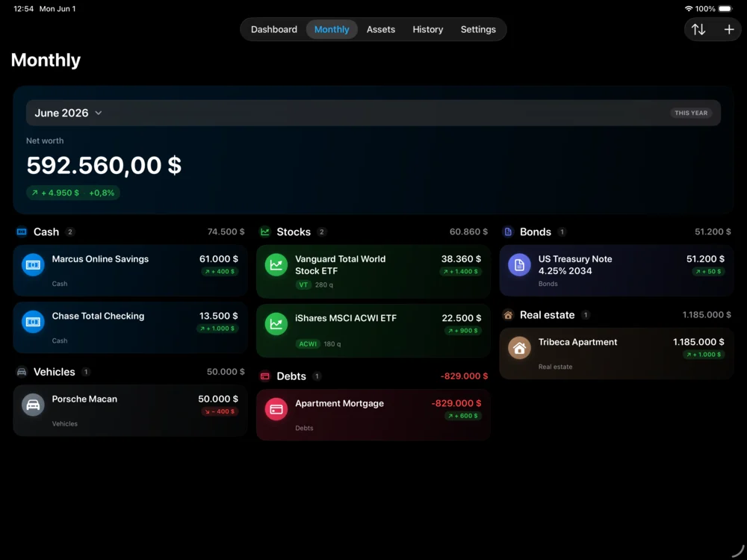Click the VT ticker badge
Viewport: 747px width, 560px height.
[303, 284]
